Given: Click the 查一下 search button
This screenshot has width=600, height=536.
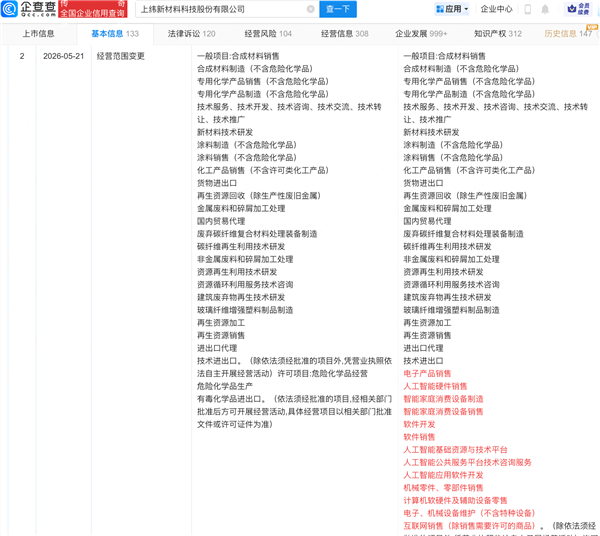Looking at the screenshot, I should click(x=338, y=9).
